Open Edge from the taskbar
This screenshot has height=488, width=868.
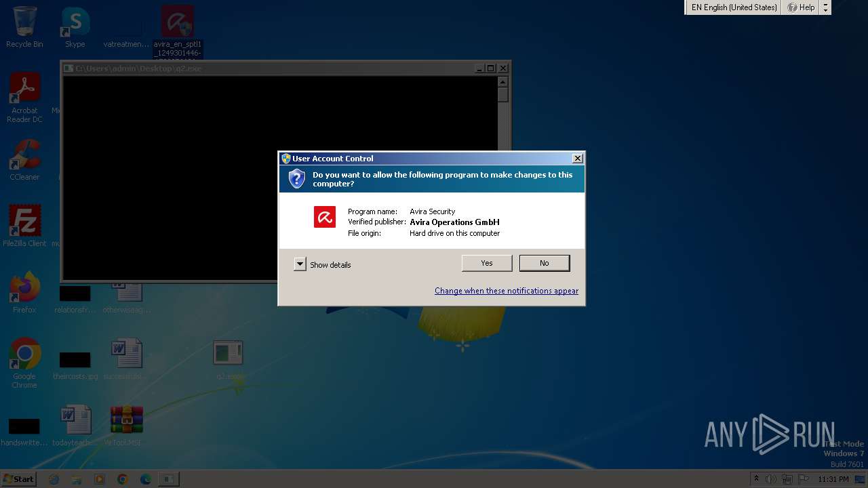click(146, 479)
